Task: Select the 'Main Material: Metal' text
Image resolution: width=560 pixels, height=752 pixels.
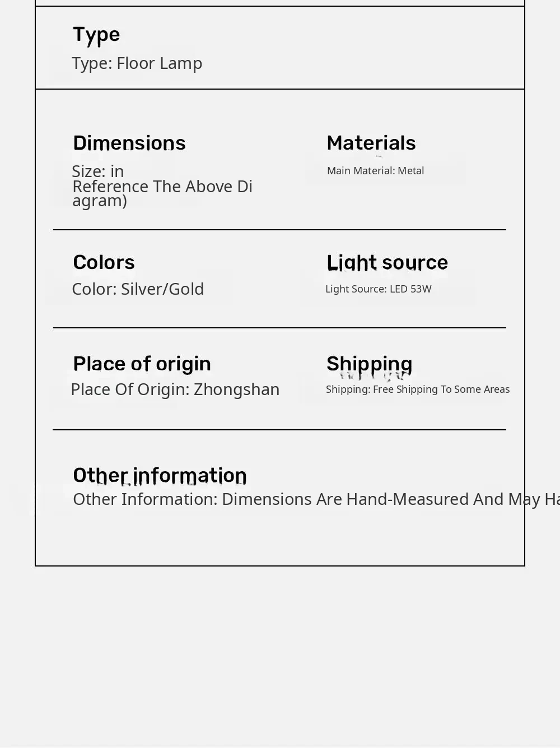Action: pos(375,171)
